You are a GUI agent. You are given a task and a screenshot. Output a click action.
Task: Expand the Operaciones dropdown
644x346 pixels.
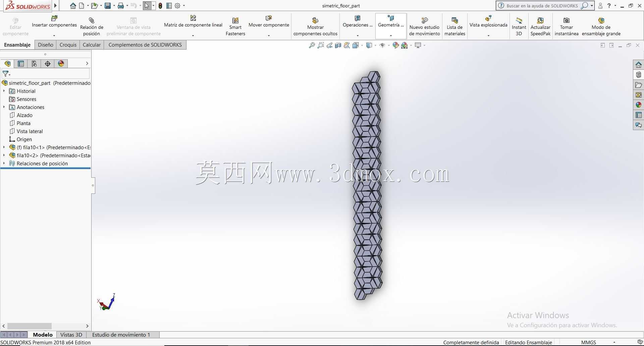[358, 35]
